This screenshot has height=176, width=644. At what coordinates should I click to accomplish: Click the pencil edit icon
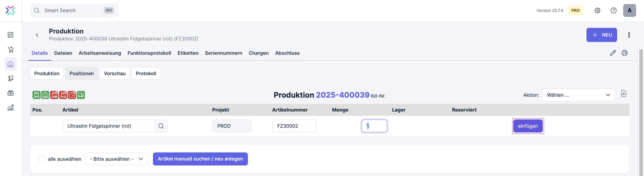(612, 53)
